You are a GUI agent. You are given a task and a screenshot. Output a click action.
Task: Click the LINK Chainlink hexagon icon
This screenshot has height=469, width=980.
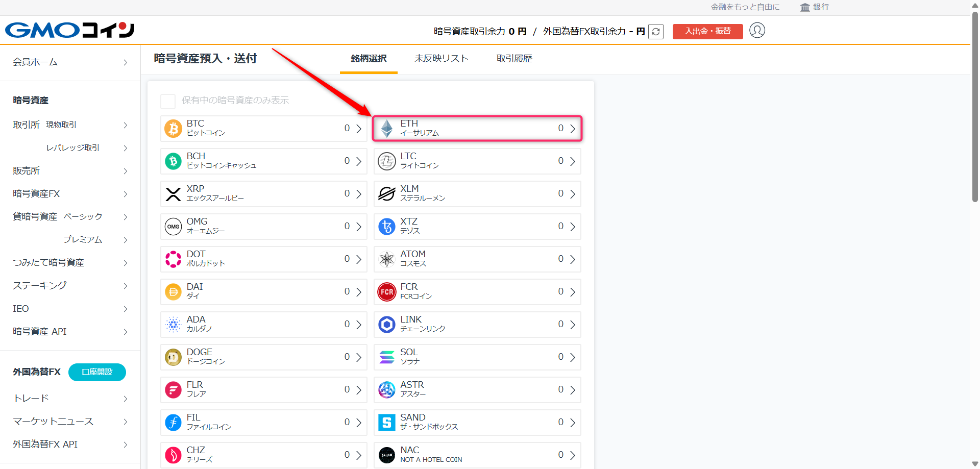(387, 325)
